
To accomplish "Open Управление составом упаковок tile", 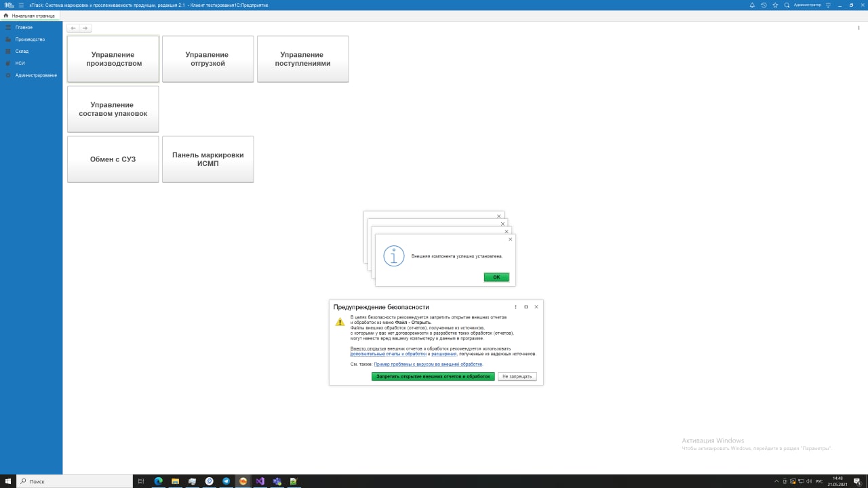I will click(113, 109).
